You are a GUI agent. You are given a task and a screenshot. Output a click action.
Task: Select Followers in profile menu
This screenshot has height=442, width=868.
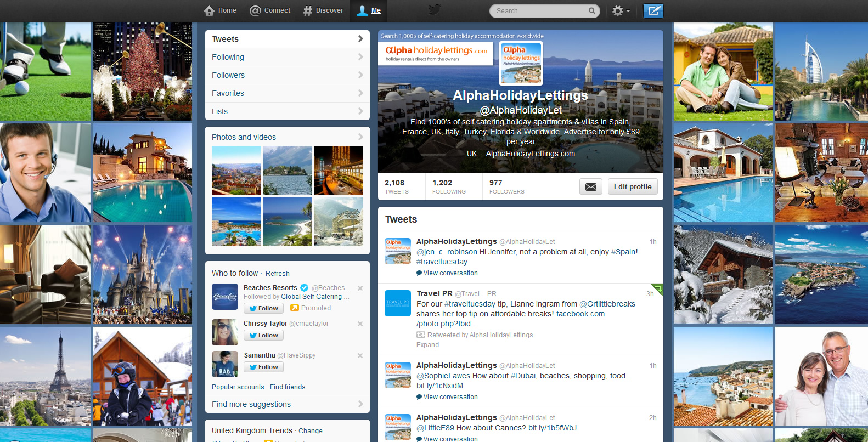[x=288, y=75]
